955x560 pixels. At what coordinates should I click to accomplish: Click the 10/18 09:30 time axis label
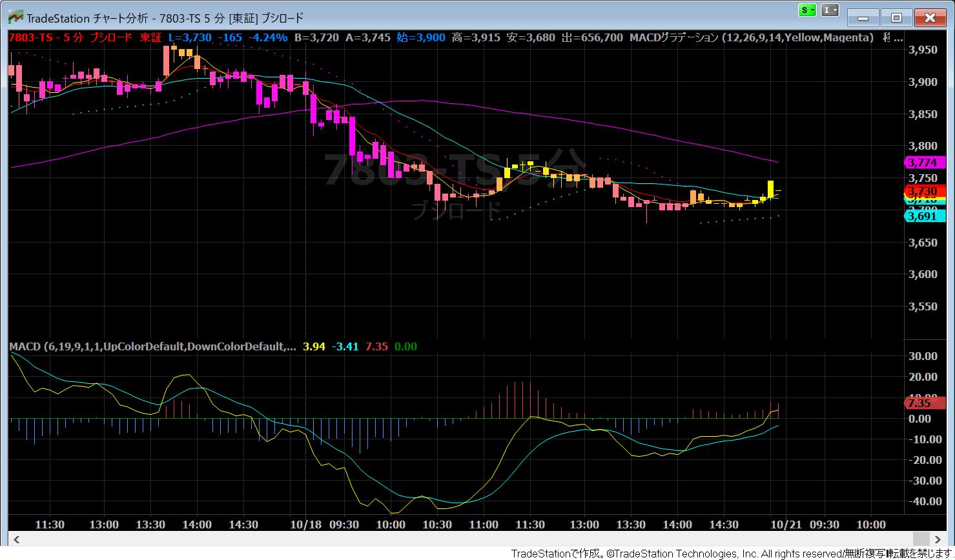(x=324, y=525)
